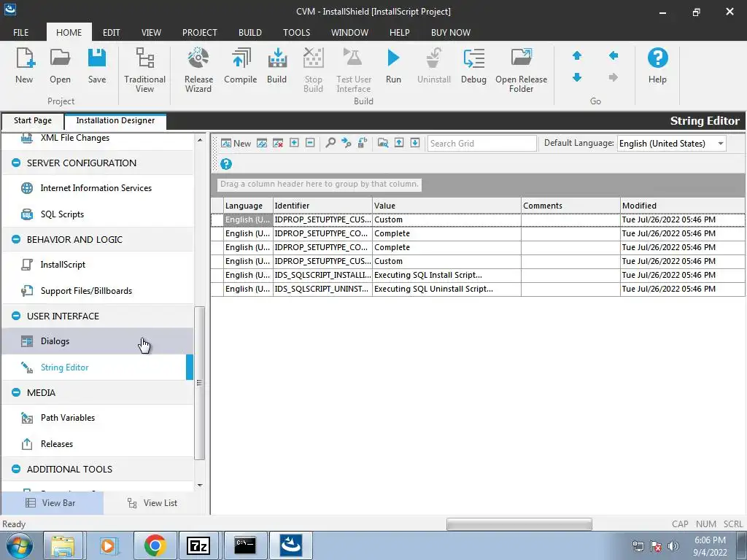Click the find next icon
Viewport: 747px width, 560px height.
(x=347, y=143)
